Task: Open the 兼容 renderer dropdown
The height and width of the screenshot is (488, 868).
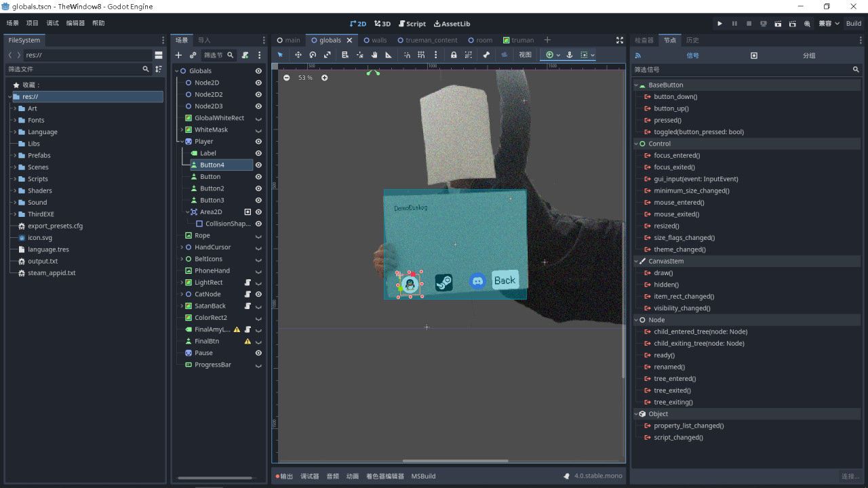Action: point(828,24)
